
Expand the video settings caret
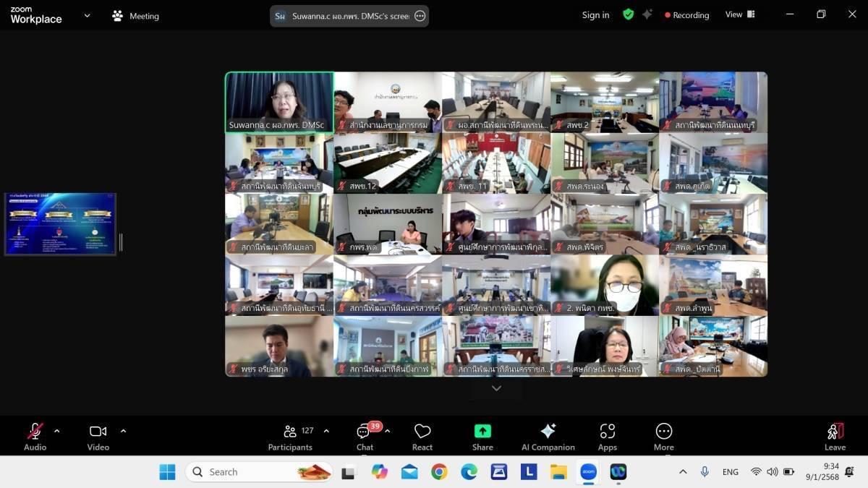(x=123, y=431)
